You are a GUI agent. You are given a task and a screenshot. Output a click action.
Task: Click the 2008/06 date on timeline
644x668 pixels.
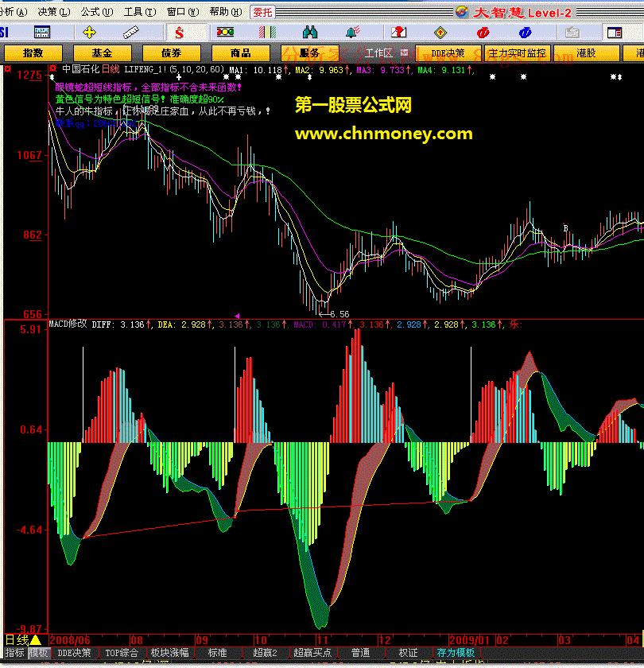point(70,640)
